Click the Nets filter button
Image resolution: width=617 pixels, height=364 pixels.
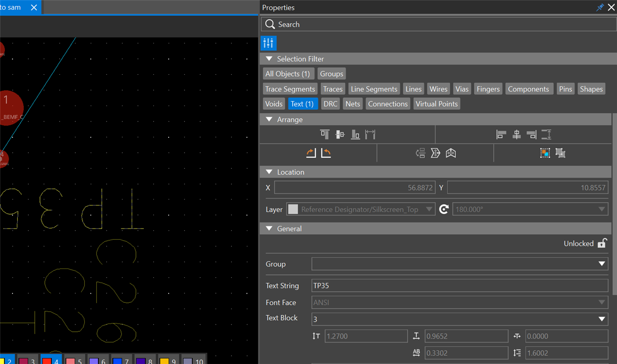(353, 104)
